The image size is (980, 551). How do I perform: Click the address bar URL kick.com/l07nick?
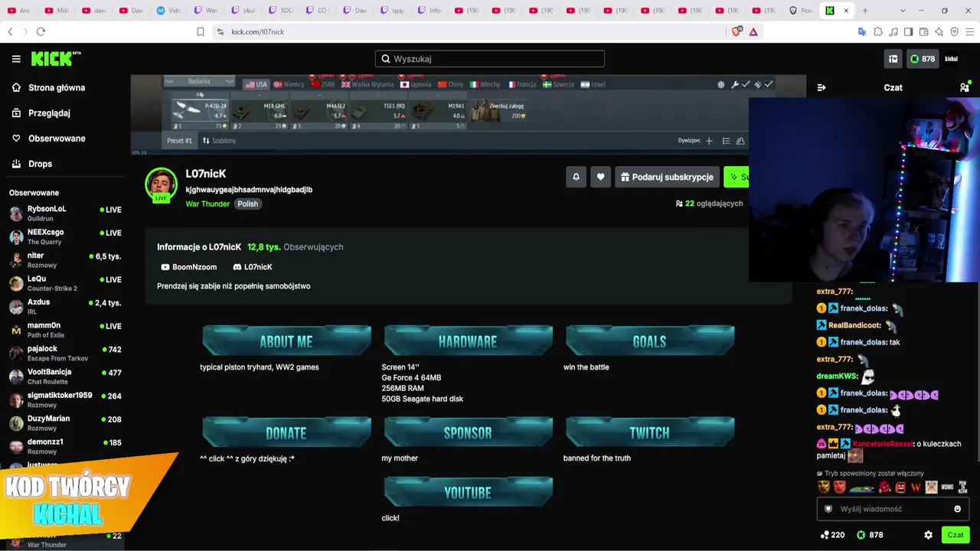pos(257,31)
